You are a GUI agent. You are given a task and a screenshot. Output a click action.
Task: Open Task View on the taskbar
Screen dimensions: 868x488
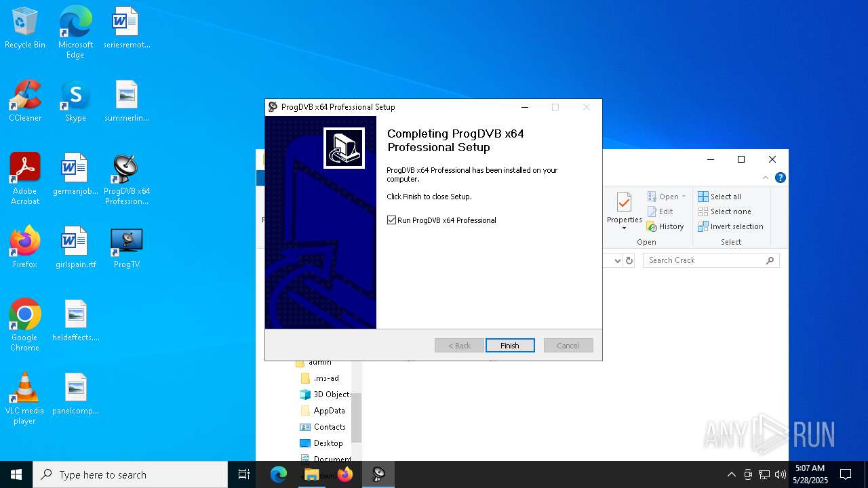244,474
